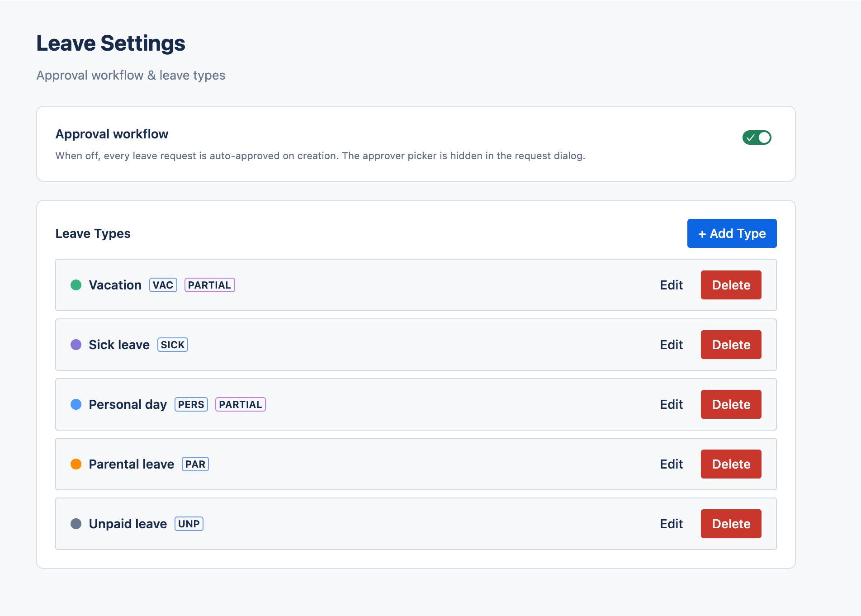
Task: Edit the Sick leave type
Action: (x=671, y=345)
